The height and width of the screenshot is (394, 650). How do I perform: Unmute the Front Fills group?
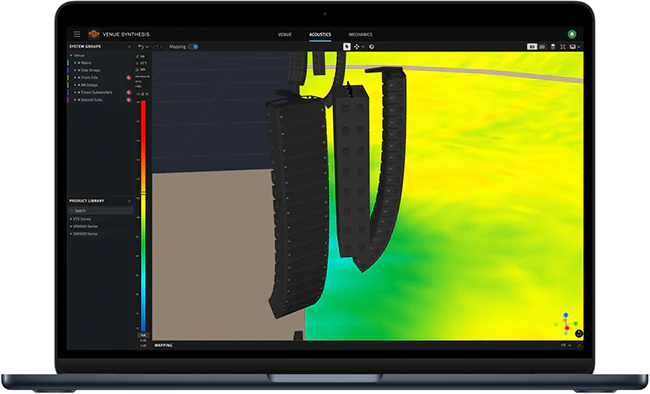(129, 78)
